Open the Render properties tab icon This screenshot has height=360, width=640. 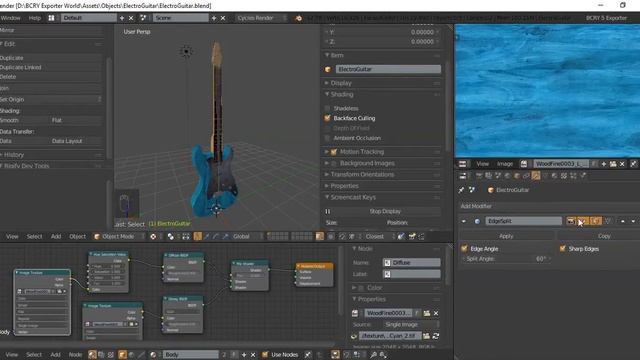[479, 176]
